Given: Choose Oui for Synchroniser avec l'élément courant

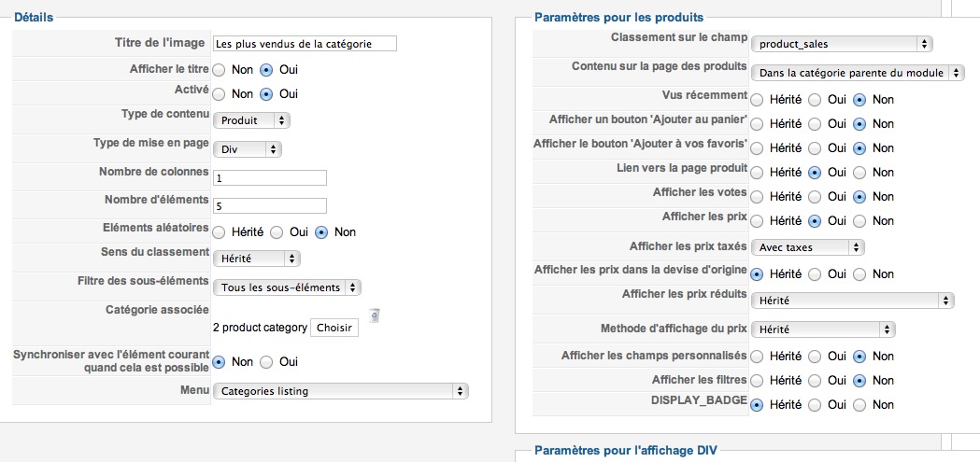Looking at the screenshot, I should 266,361.
